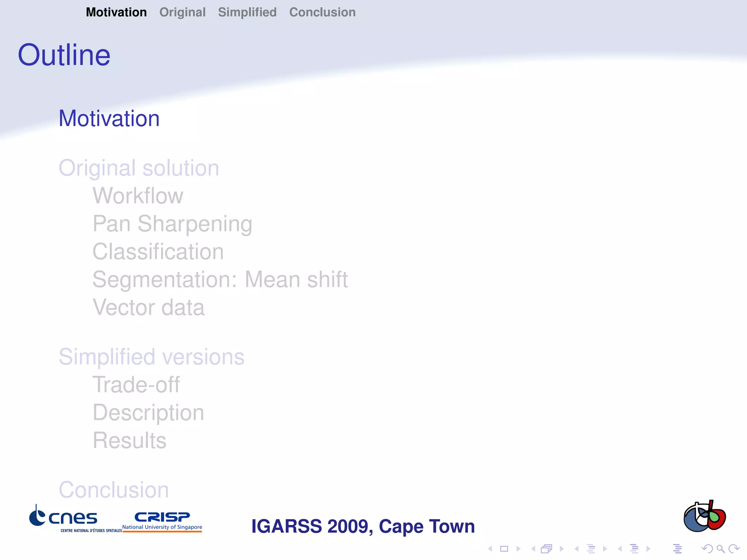Click the stacked frames navigation icon
Image resolution: width=747 pixels, height=560 pixels.
pyautogui.click(x=546, y=549)
